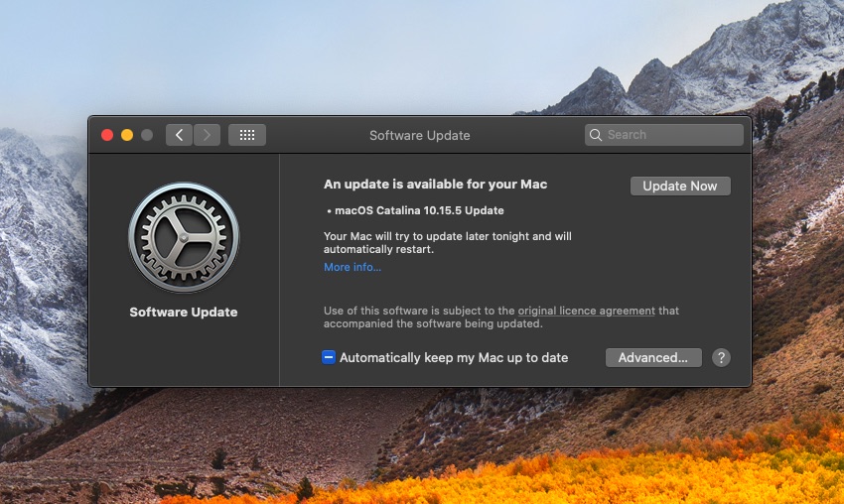The image size is (844, 504).
Task: Click the Software Update window title
Action: click(420, 136)
